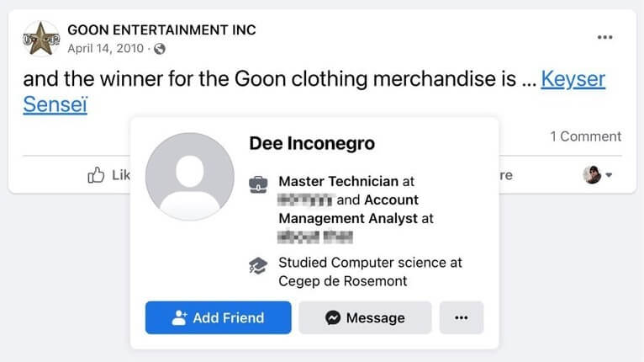Click the briefcase work icon
Screen dimensions: 644x362
pos(258,184)
